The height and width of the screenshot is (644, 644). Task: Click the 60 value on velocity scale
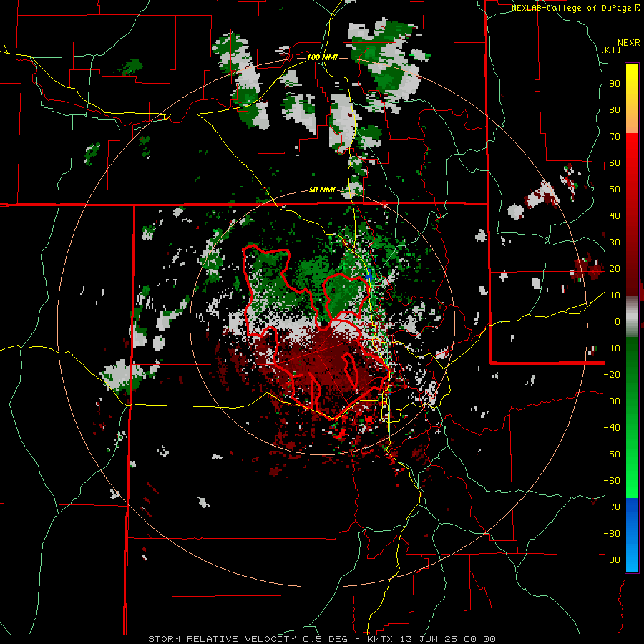(x=615, y=162)
